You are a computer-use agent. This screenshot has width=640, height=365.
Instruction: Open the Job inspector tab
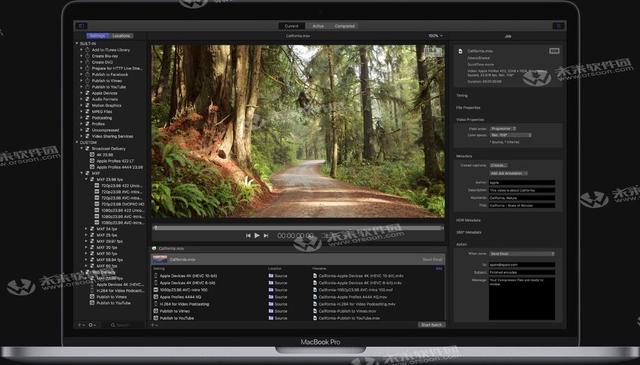[x=508, y=36]
